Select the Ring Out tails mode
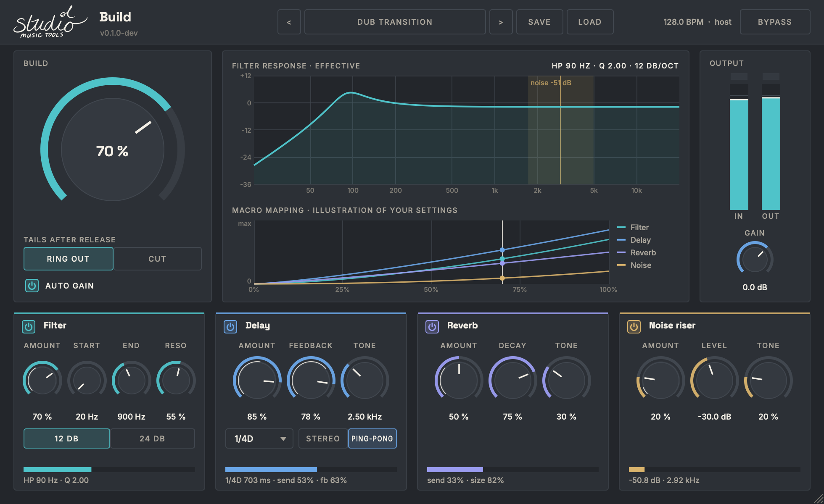The width and height of the screenshot is (824, 504). click(69, 259)
